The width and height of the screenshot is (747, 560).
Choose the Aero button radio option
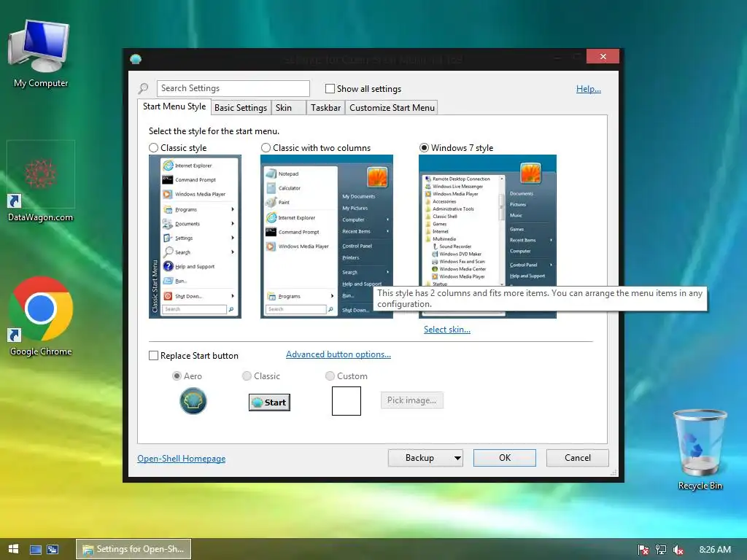coord(177,376)
